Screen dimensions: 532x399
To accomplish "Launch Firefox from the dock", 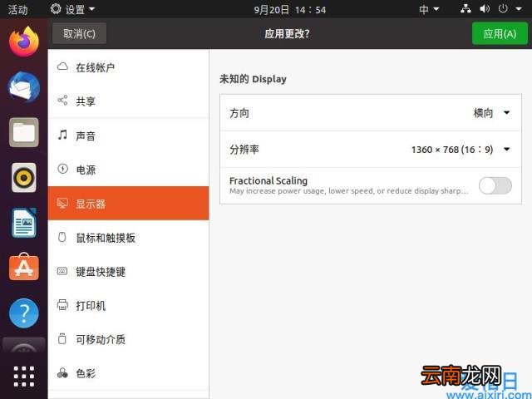I will point(24,42).
